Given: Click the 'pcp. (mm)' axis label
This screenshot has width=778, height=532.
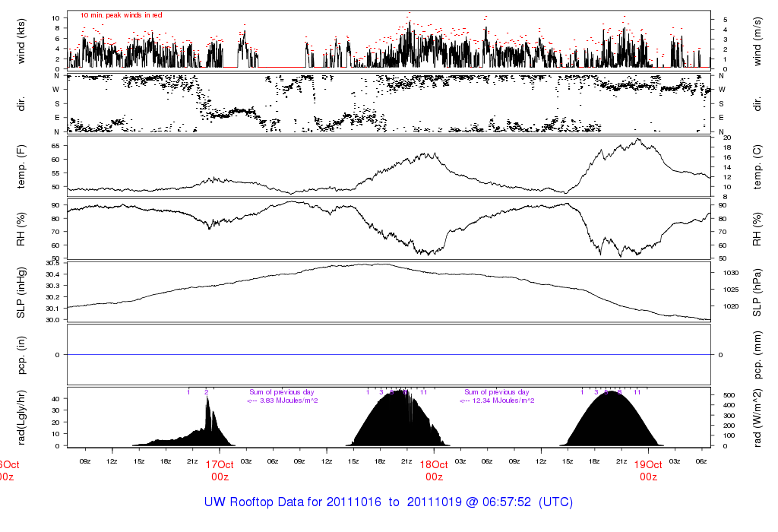Looking at the screenshot, I should [x=757, y=355].
